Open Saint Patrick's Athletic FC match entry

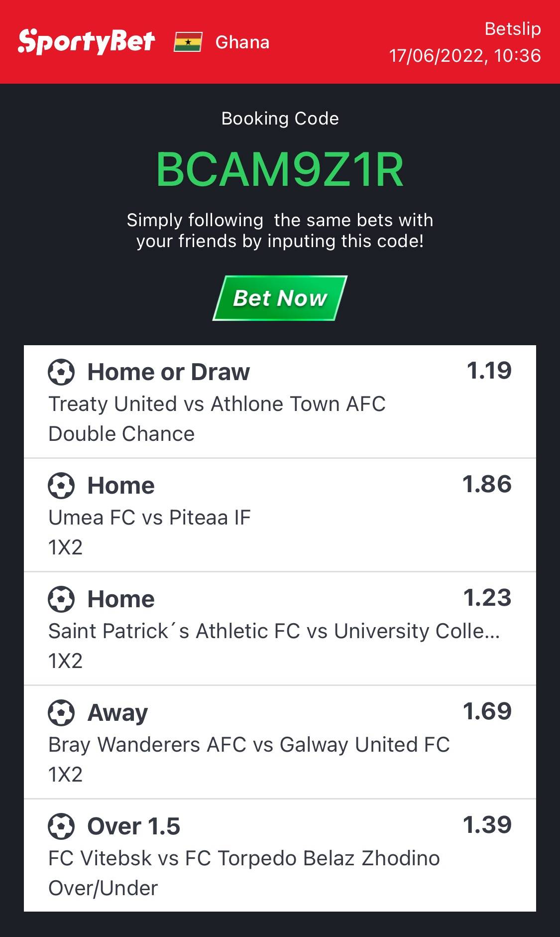(x=274, y=631)
